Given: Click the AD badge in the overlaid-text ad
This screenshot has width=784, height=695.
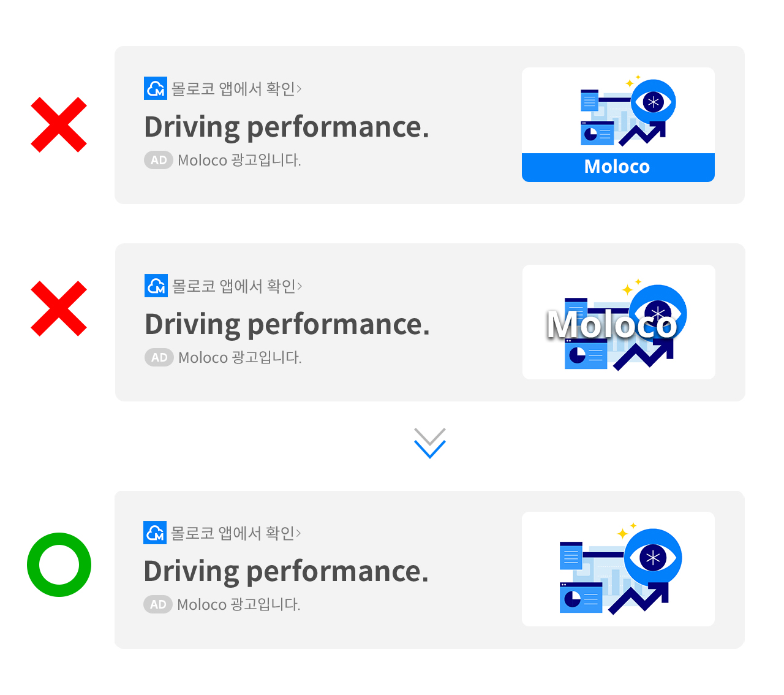Looking at the screenshot, I should (x=159, y=357).
